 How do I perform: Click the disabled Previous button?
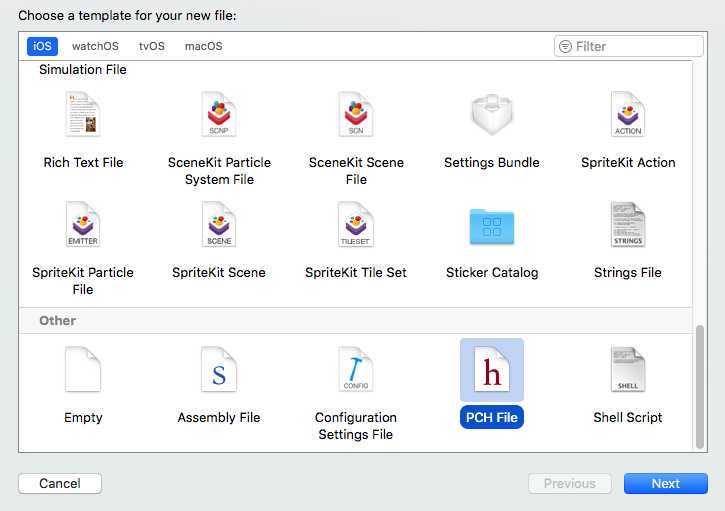570,483
